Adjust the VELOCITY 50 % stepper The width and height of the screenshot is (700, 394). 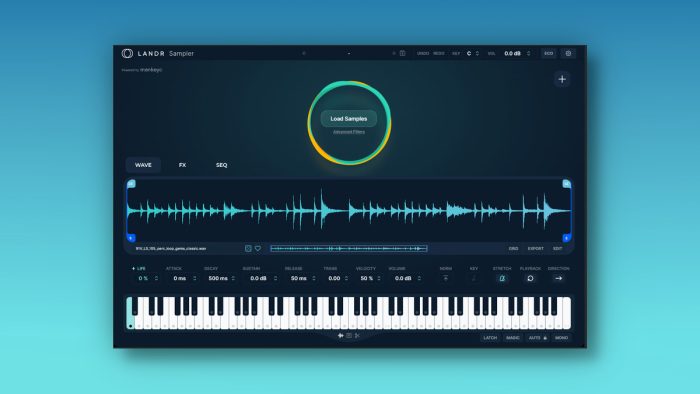(379, 278)
